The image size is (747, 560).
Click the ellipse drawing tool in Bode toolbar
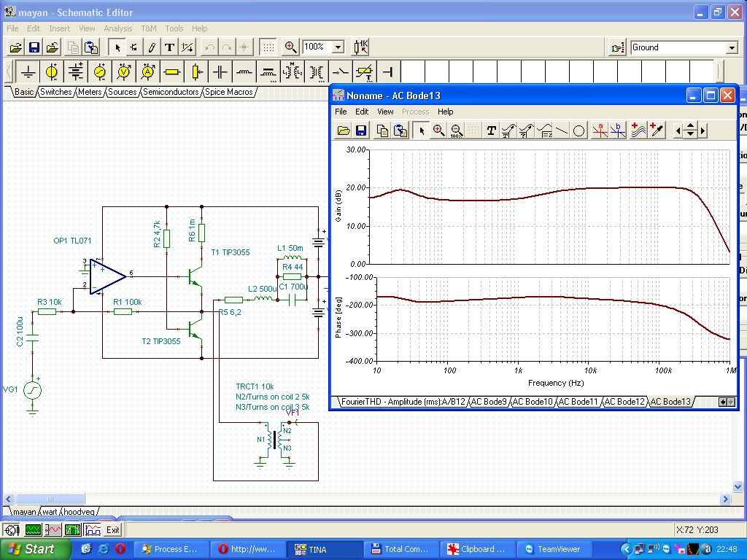[x=578, y=131]
